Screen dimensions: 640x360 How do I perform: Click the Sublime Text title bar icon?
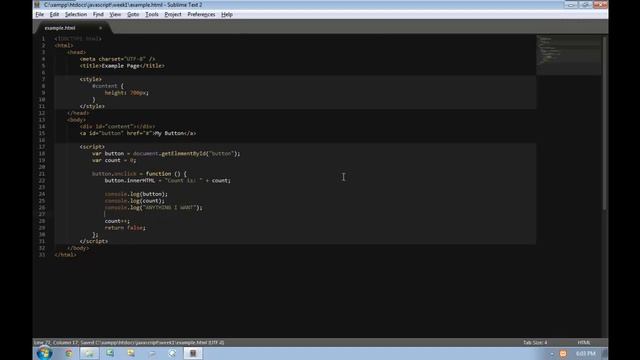coord(38,4)
